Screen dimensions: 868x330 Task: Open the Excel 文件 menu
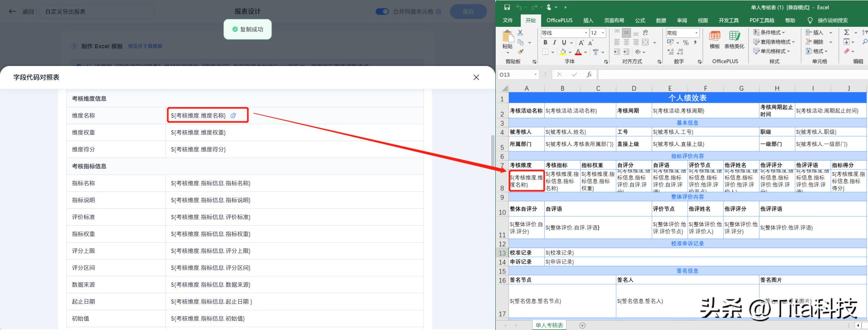click(508, 20)
